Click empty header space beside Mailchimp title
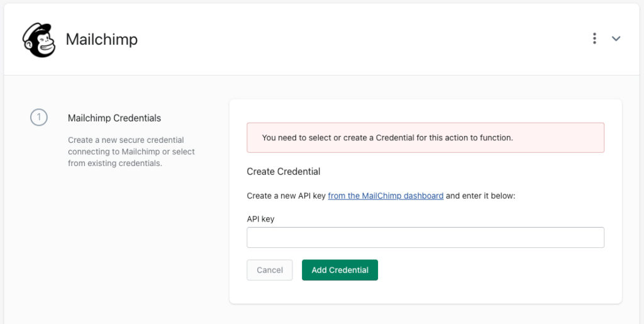Image resolution: width=644 pixels, height=324 pixels. [362, 40]
